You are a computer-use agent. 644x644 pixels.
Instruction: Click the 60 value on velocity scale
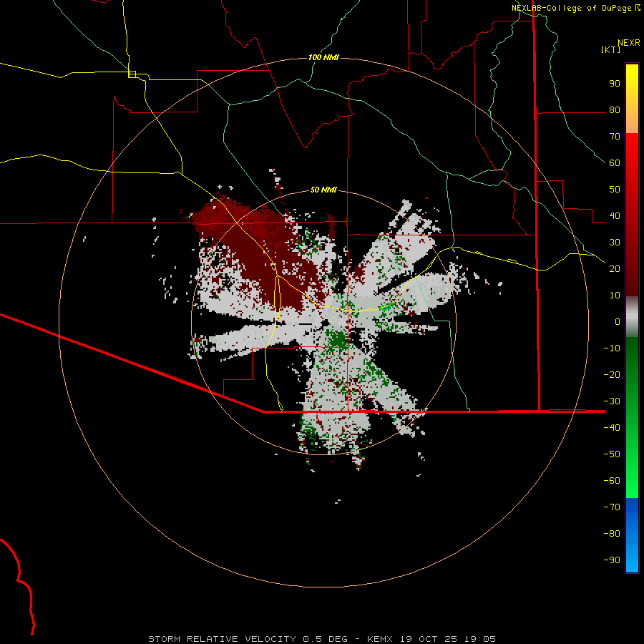pyautogui.click(x=615, y=163)
